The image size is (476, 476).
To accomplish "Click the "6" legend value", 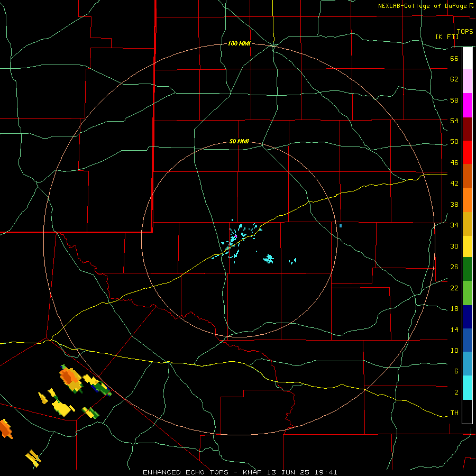I will [456, 371].
